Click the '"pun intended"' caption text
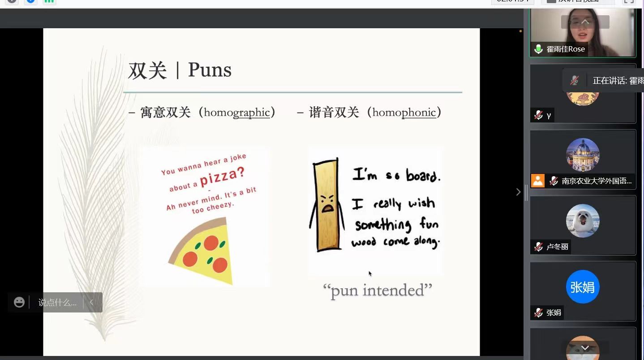Screen dimensions: 644x360 (x=378, y=290)
